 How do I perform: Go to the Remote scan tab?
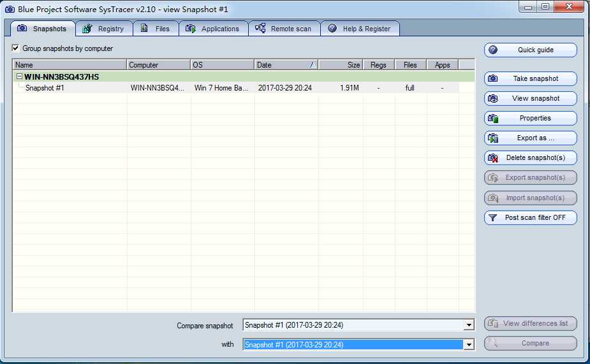[284, 29]
